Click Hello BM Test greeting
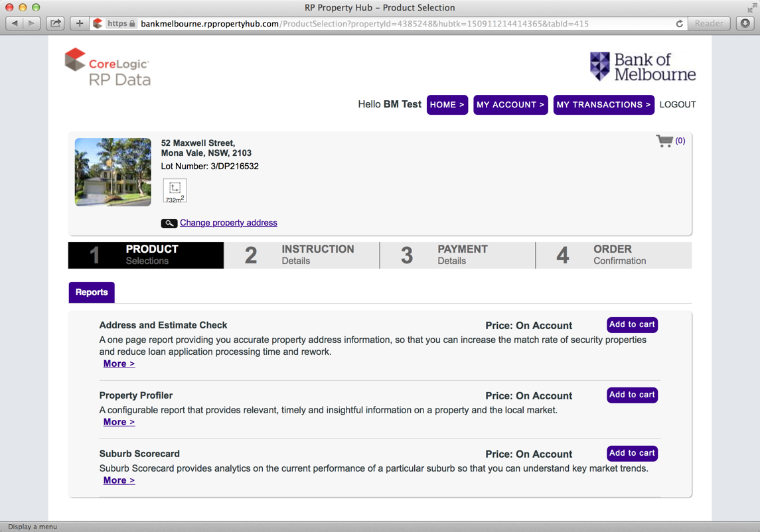The height and width of the screenshot is (532, 760). [x=390, y=104]
